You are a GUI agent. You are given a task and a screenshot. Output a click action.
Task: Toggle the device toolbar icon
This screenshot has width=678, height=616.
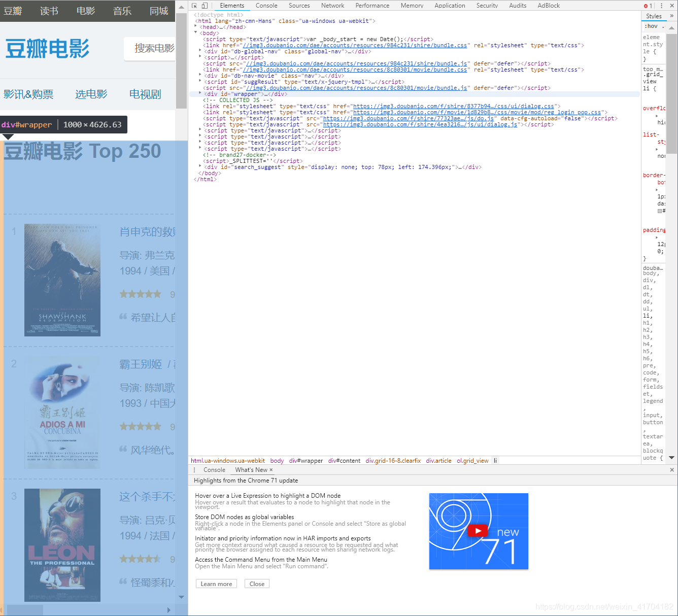tap(205, 6)
